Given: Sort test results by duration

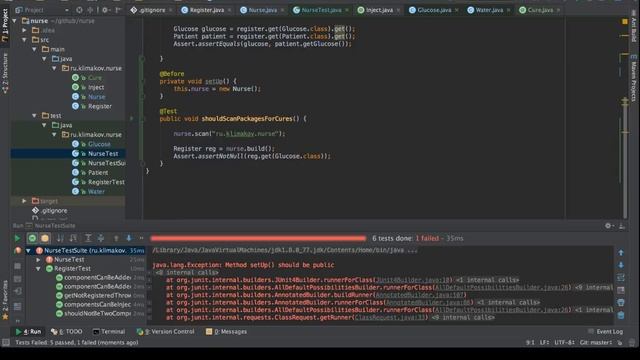Looking at the screenshot, I should click(x=73, y=238).
